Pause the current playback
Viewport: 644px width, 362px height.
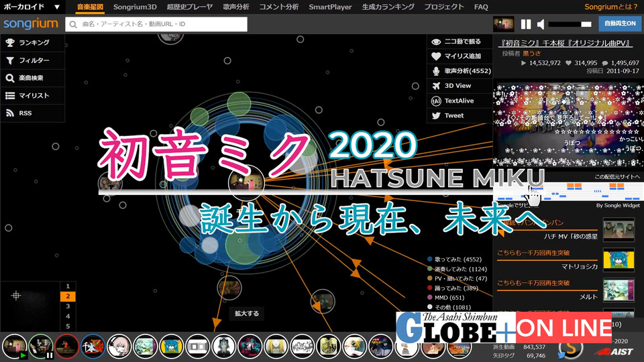click(526, 24)
